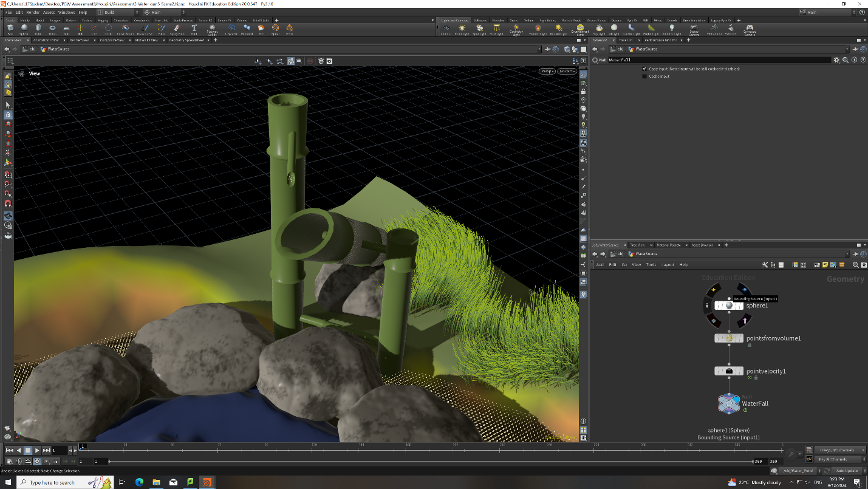Click the display flag eye on sphere1 ring
The width and height of the screenshot is (868, 489).
744,289
